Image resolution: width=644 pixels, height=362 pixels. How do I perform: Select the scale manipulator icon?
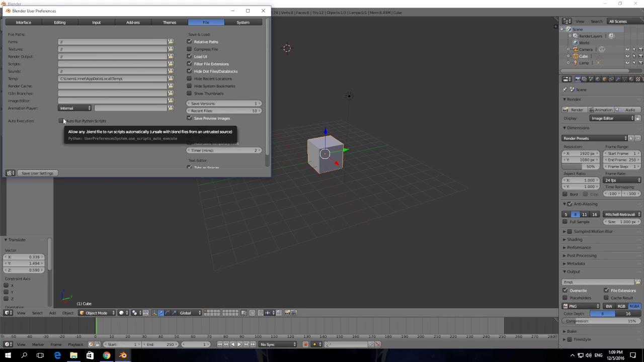[x=174, y=313]
